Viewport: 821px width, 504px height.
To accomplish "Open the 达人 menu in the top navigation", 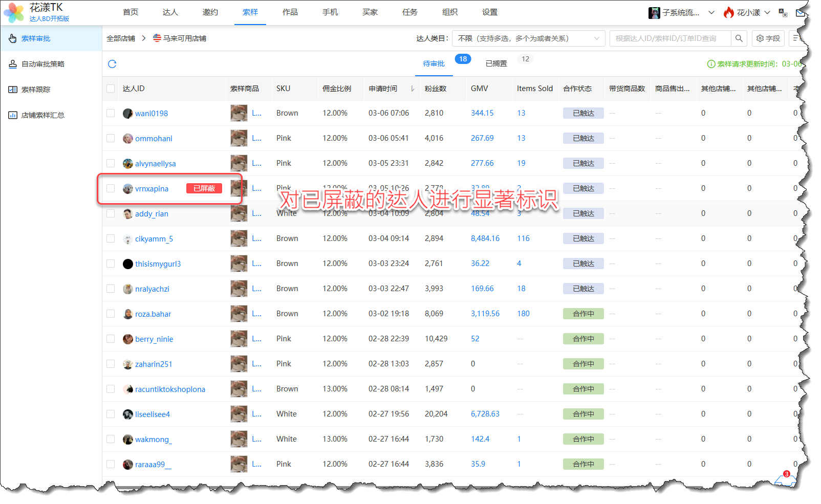I will [170, 12].
